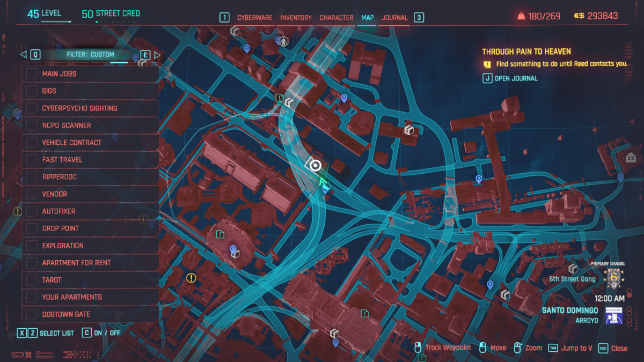Click the Arroyo district logo icon
This screenshot has height=362, width=644.
613,315
